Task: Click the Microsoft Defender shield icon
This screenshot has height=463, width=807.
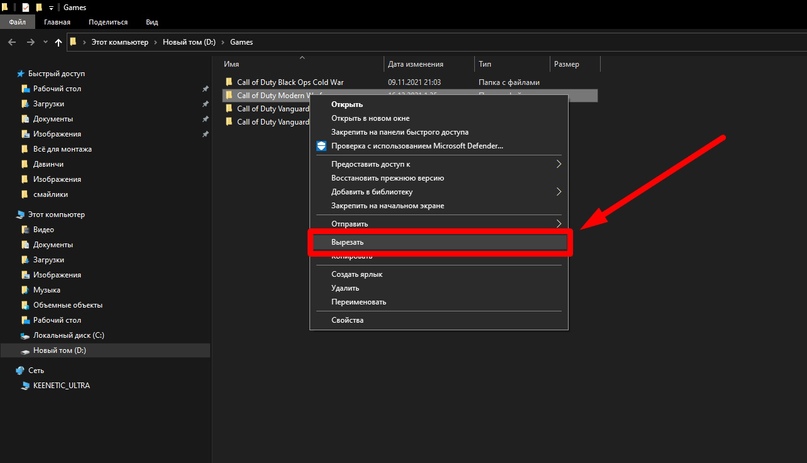Action: [x=321, y=146]
